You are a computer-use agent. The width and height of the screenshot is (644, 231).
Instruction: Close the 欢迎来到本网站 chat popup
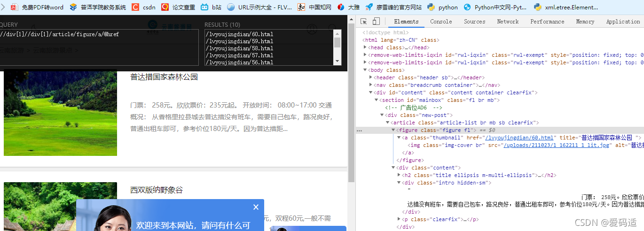click(x=256, y=207)
